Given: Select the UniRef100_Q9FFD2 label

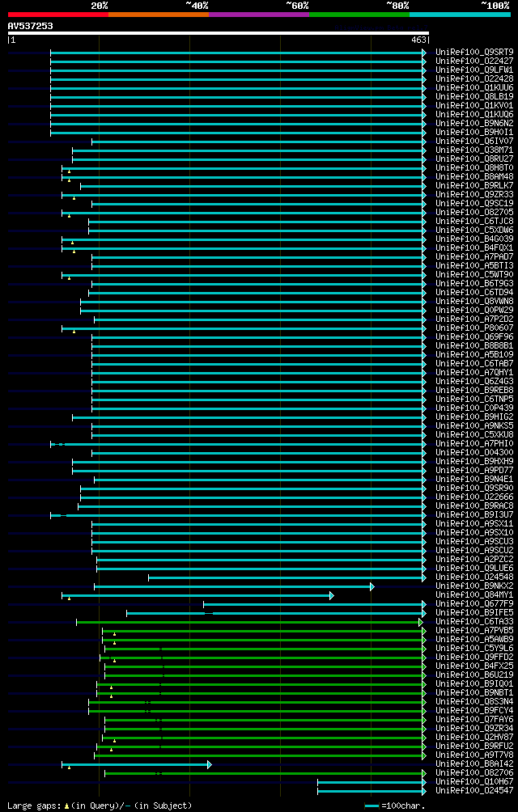Looking at the screenshot, I should [x=474, y=658].
